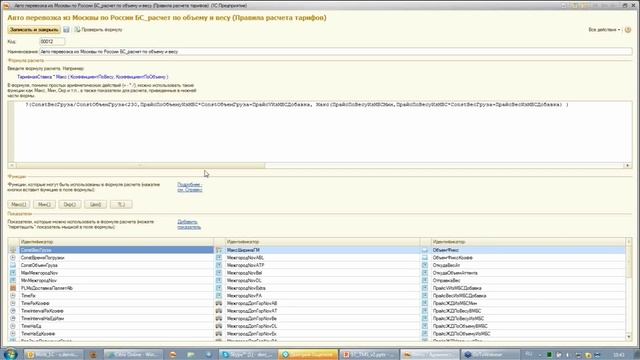Click Записать и закрыть button
The height and width of the screenshot is (360, 640).
tap(34, 30)
